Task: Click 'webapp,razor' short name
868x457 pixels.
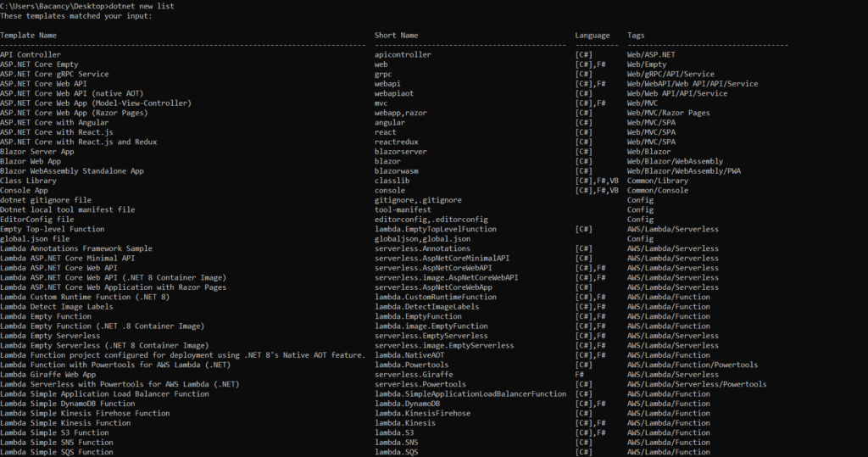Action: [401, 113]
